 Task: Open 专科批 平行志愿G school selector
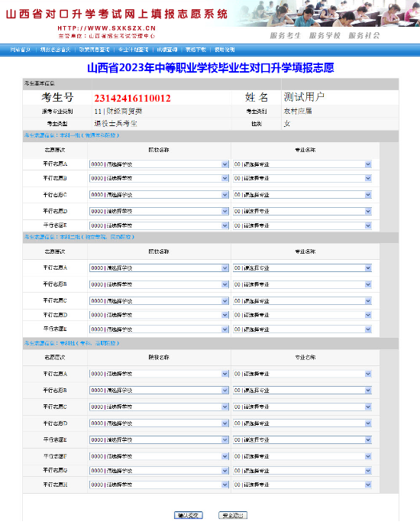click(159, 471)
